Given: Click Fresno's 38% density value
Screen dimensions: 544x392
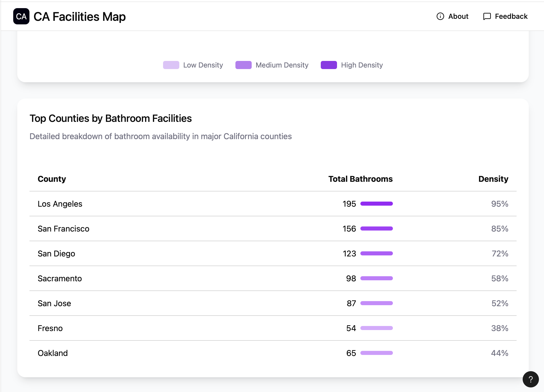Looking at the screenshot, I should [x=500, y=328].
